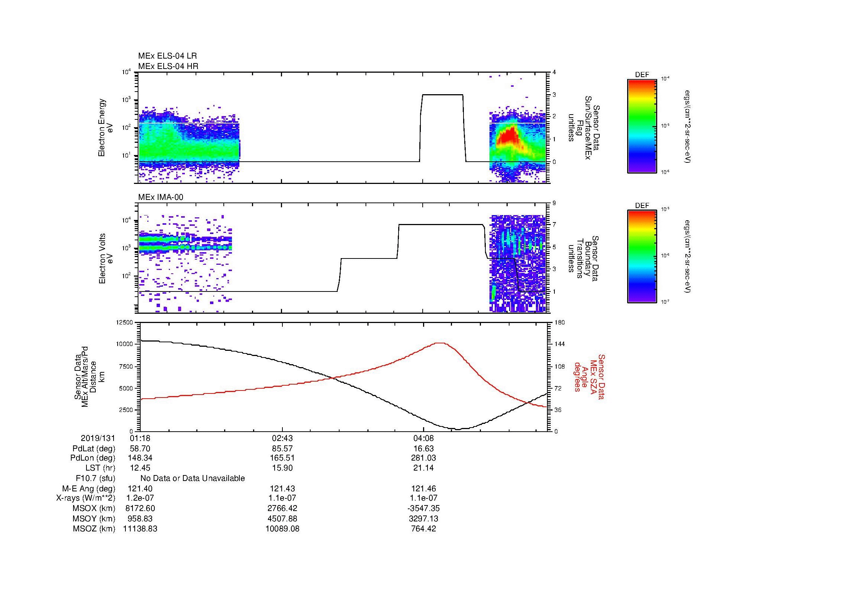
Task: Click the 'MEx IMA-00' panel title
Action: coord(161,197)
